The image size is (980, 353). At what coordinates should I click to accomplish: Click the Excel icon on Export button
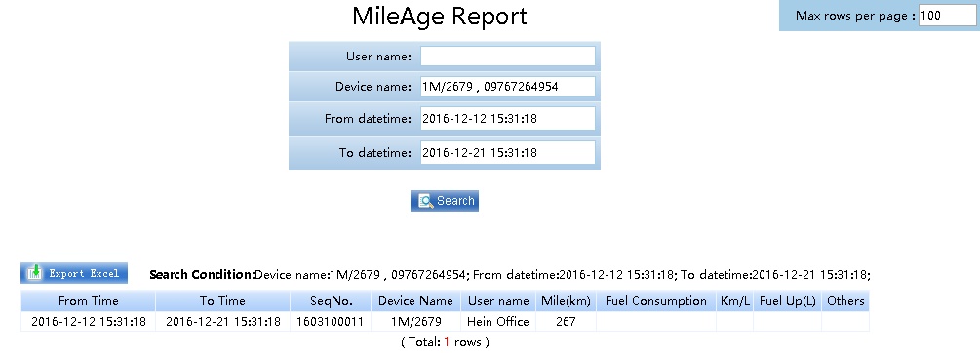coord(35,273)
